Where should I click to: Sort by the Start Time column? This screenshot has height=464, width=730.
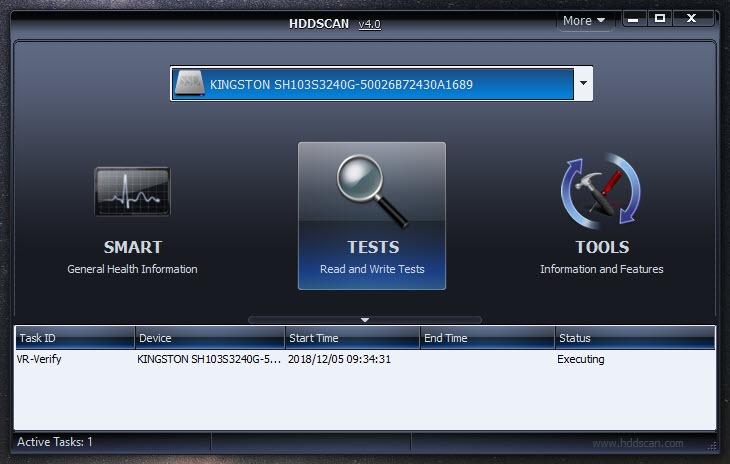click(351, 338)
